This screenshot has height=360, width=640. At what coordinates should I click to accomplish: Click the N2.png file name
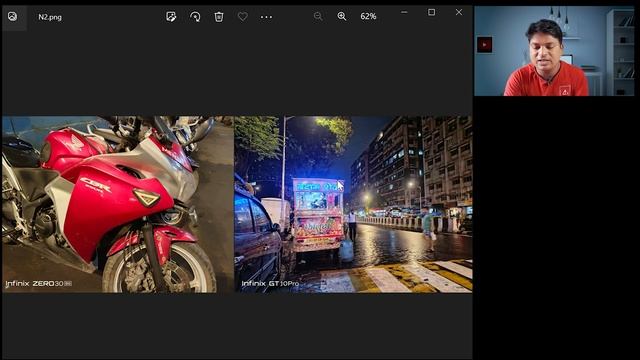50,17
